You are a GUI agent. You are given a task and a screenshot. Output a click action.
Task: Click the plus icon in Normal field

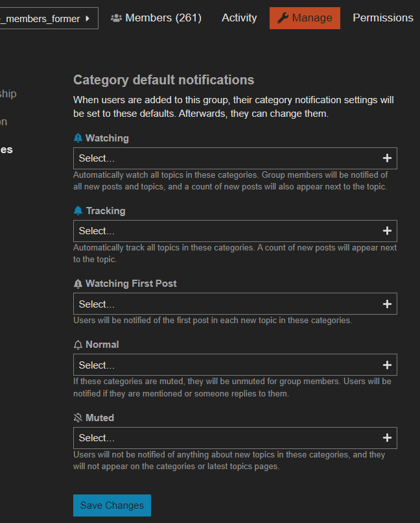387,365
